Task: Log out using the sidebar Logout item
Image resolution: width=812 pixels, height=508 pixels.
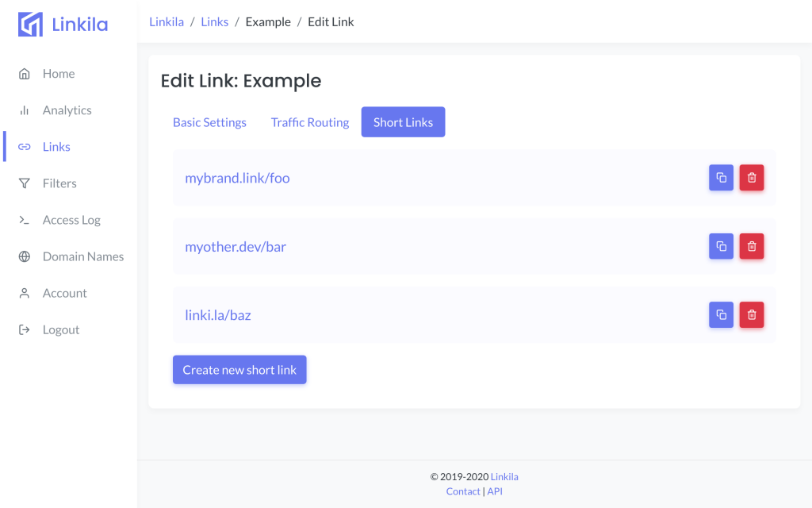Action: click(61, 329)
